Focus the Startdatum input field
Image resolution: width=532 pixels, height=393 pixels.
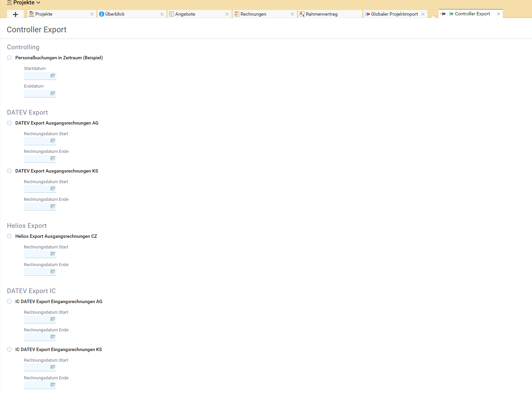point(40,76)
